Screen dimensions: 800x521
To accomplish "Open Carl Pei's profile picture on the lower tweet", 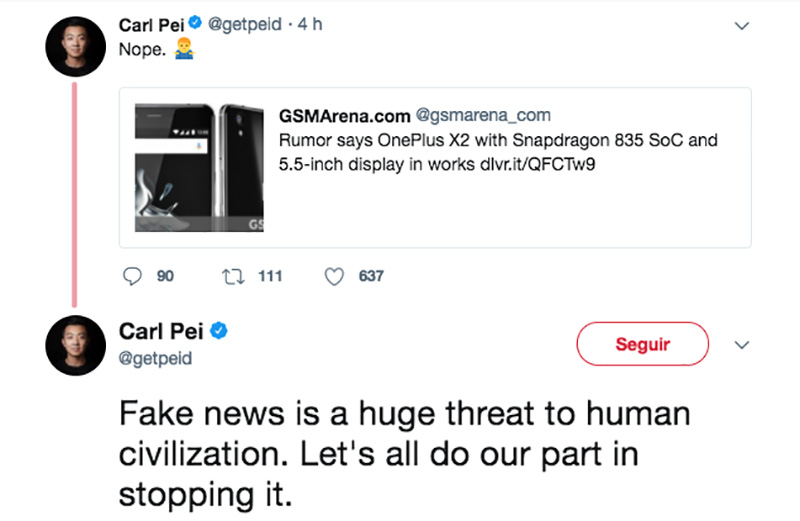I will tap(76, 345).
